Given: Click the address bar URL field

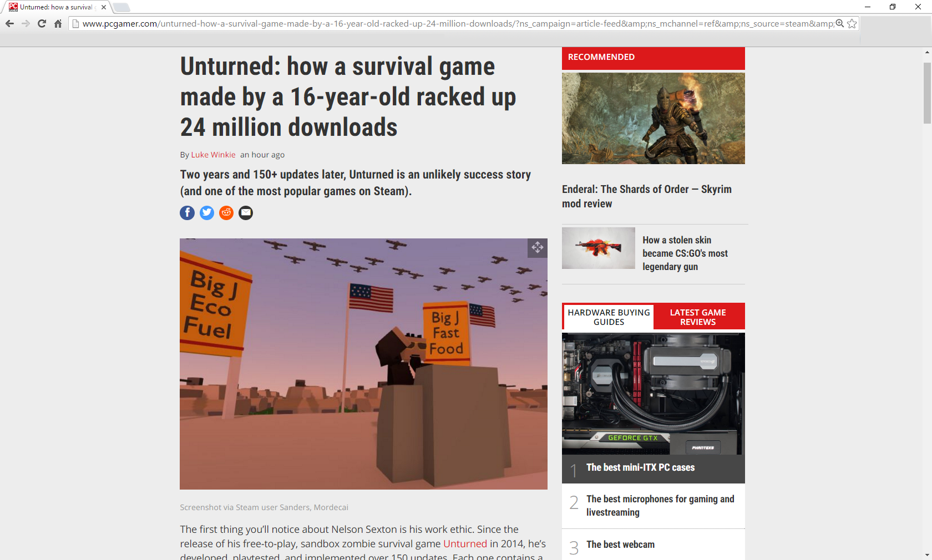Looking at the screenshot, I should pos(458,24).
